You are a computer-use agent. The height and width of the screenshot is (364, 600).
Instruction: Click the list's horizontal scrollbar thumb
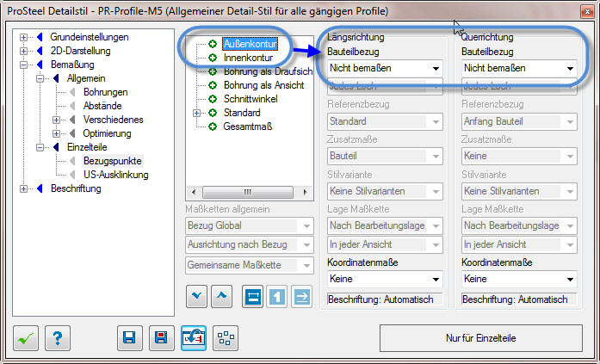[248, 192]
